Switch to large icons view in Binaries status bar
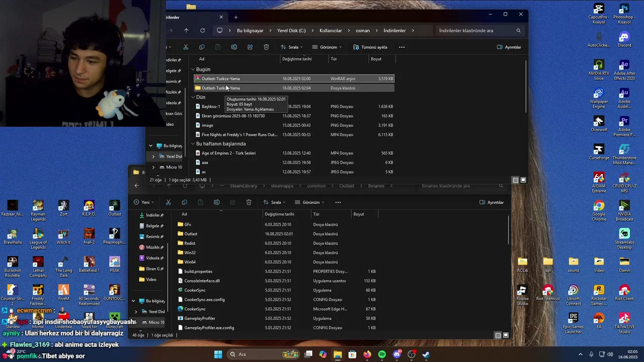Screen dimensions: 644x362 pos(506,335)
